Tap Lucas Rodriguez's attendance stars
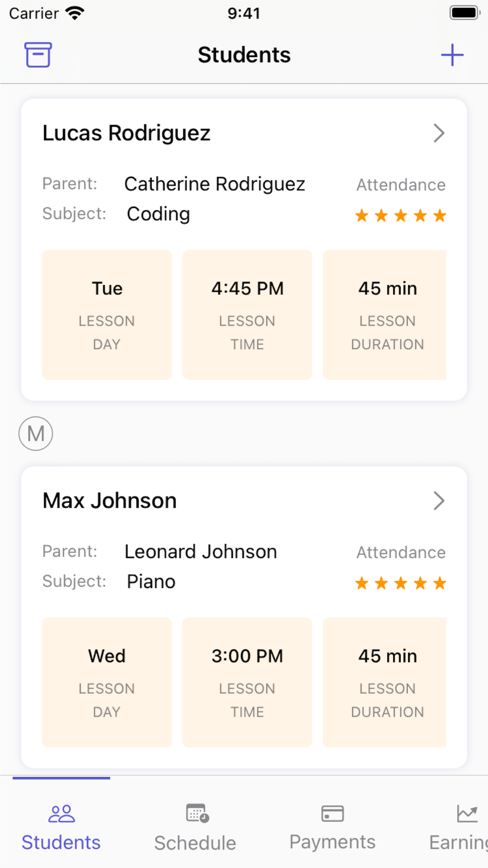 pyautogui.click(x=400, y=215)
